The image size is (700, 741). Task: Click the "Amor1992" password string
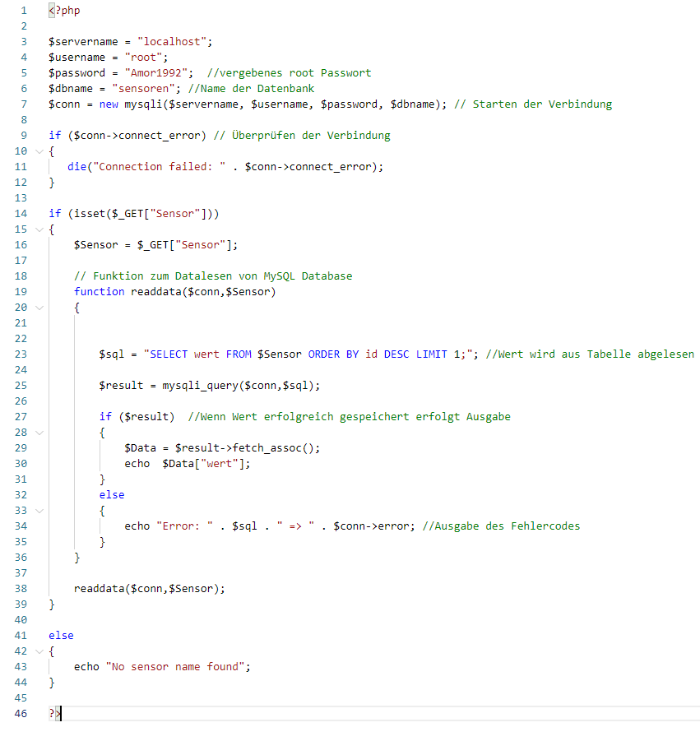pos(158,73)
